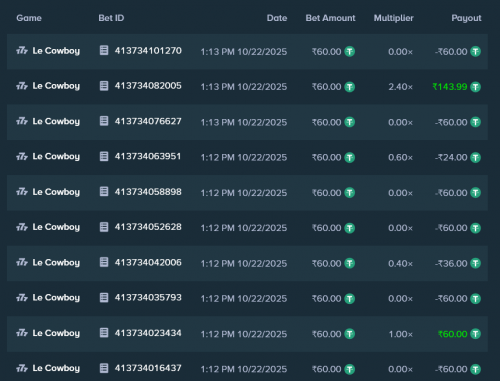This screenshot has height=381, width=500.
Task: Open receipt icon for bet 413734063951
Action: 104,156
